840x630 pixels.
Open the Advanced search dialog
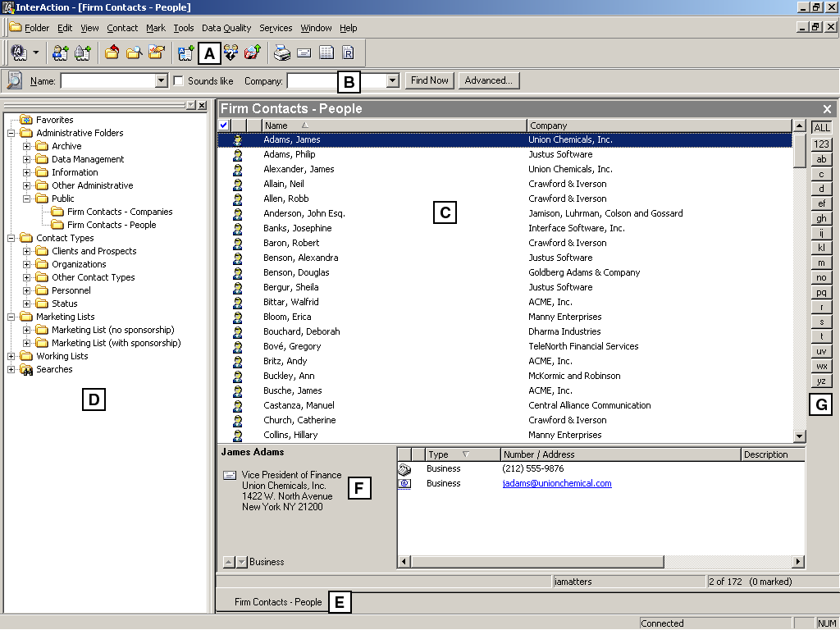489,80
